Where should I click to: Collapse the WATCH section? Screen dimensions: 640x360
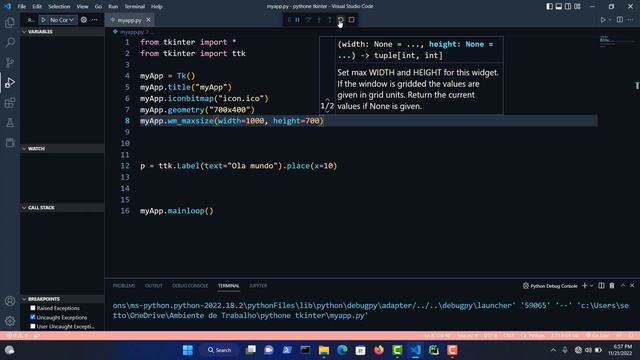[62, 149]
